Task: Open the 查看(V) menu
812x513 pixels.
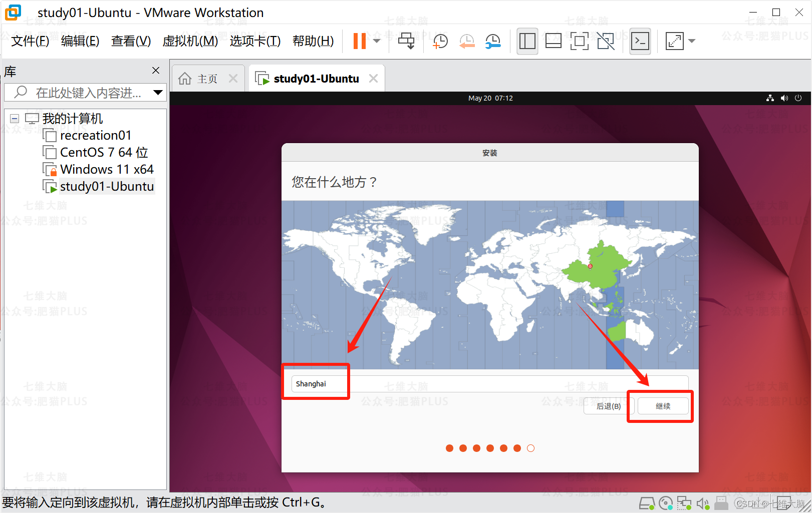Action: [x=131, y=41]
